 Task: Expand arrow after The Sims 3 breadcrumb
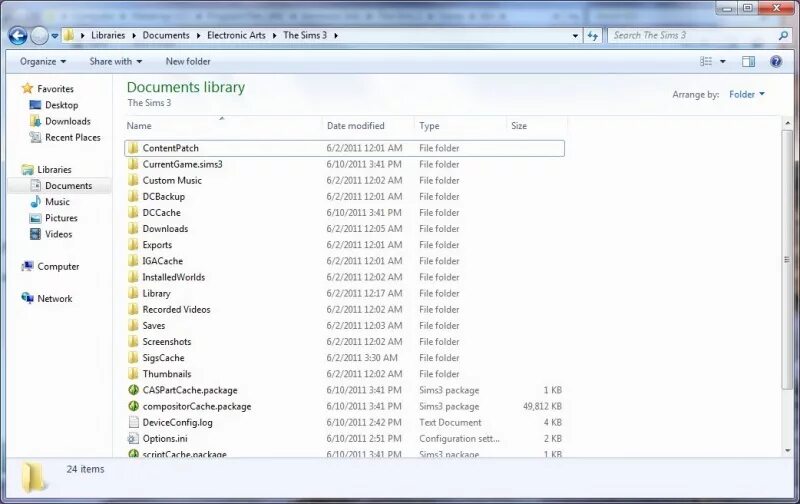pyautogui.click(x=336, y=36)
